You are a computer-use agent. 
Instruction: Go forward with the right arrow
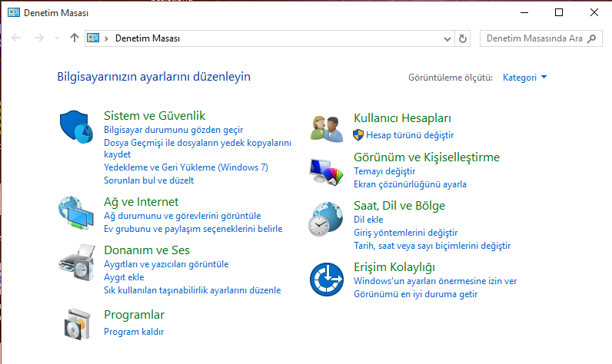[38, 38]
